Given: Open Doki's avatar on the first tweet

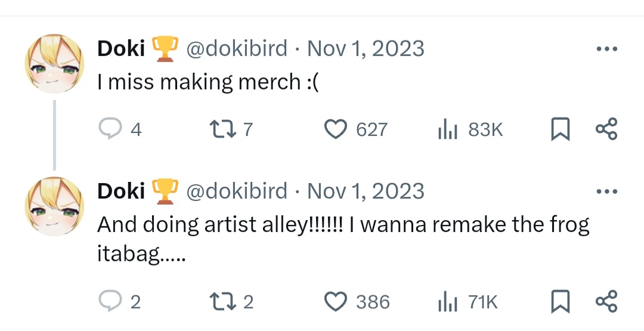Looking at the screenshot, I should coord(54,64).
